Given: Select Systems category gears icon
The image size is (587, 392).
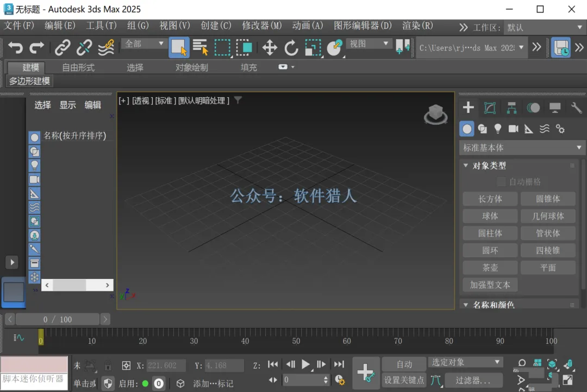Looking at the screenshot, I should [560, 129].
